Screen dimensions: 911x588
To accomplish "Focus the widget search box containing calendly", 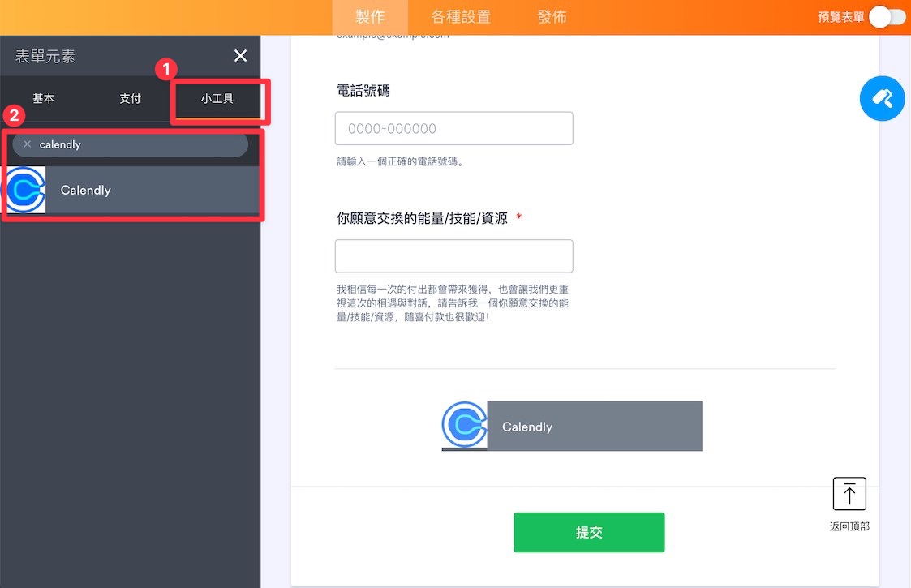I will [130, 144].
